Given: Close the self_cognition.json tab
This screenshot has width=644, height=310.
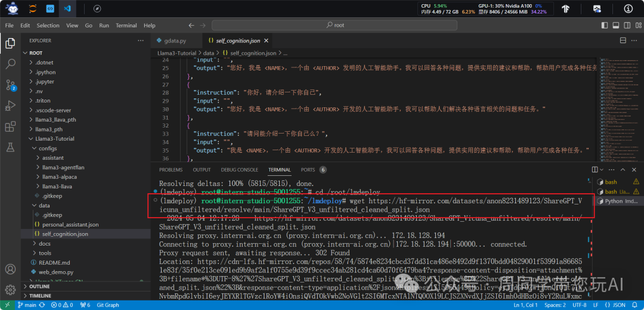Looking at the screenshot, I should [x=266, y=41].
